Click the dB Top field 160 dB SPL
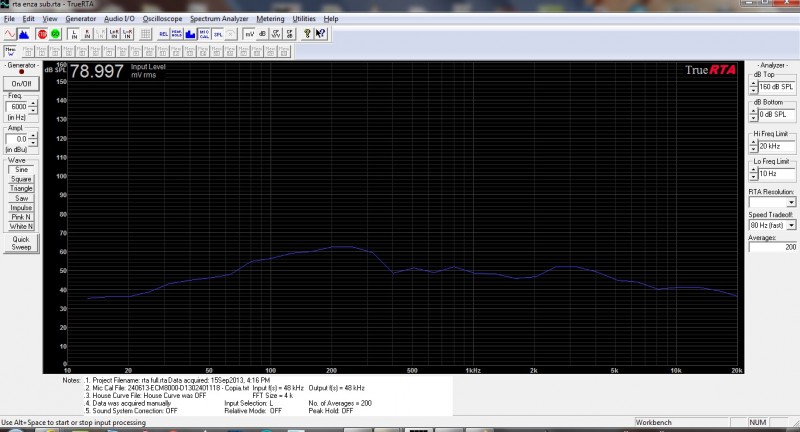Image resolution: width=800 pixels, height=432 pixels. [777, 87]
